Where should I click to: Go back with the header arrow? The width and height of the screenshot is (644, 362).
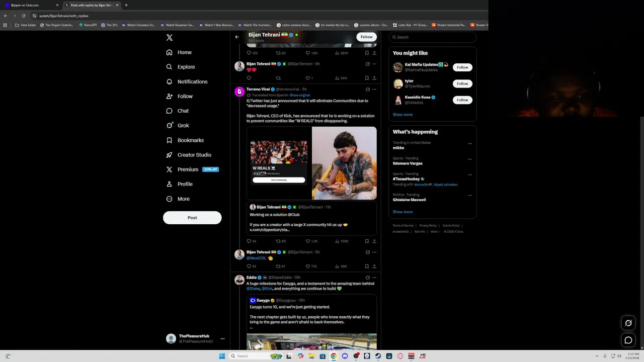[237, 37]
